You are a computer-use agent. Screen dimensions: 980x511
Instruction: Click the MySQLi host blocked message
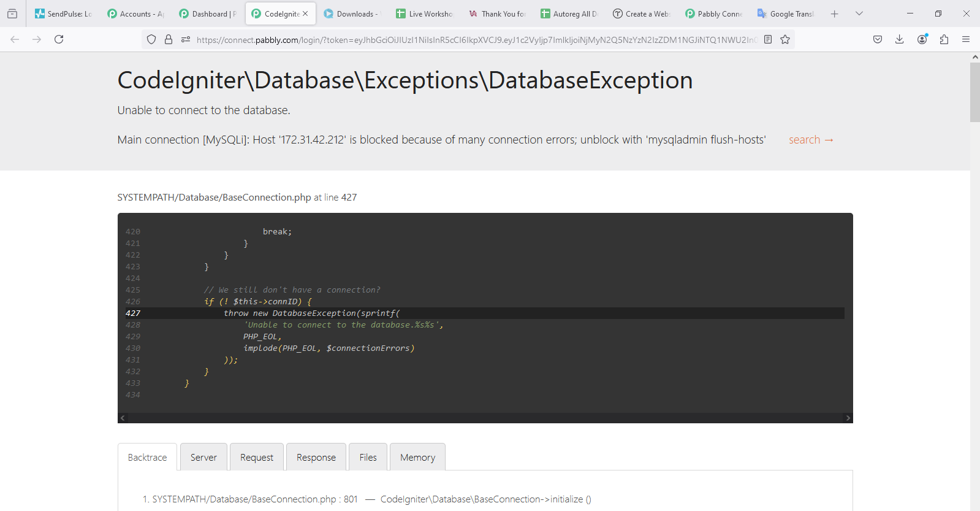(x=442, y=140)
